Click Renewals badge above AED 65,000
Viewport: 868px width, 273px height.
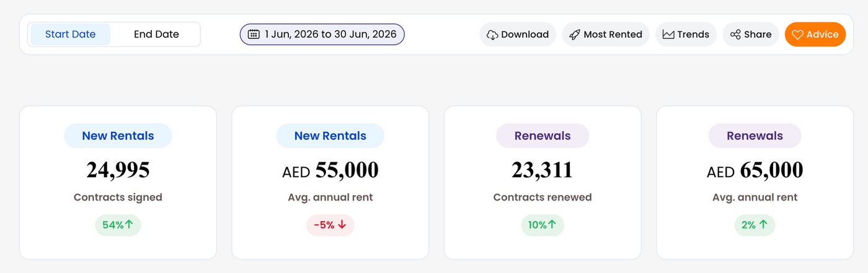[755, 136]
